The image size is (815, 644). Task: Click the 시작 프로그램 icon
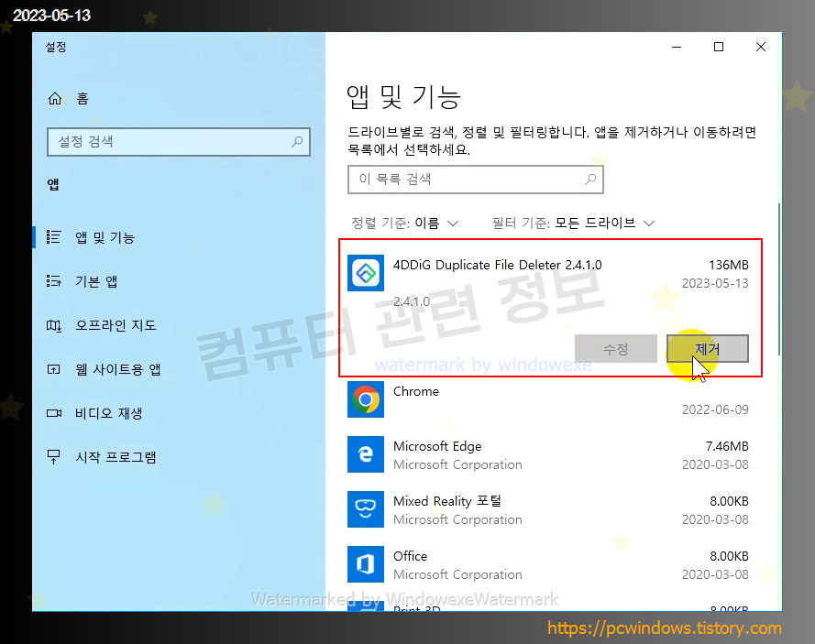pyautogui.click(x=53, y=457)
